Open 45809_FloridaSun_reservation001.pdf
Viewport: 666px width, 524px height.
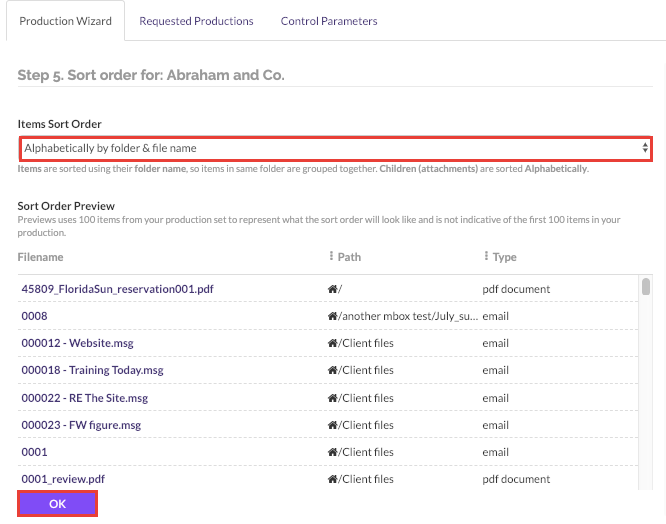click(x=117, y=289)
